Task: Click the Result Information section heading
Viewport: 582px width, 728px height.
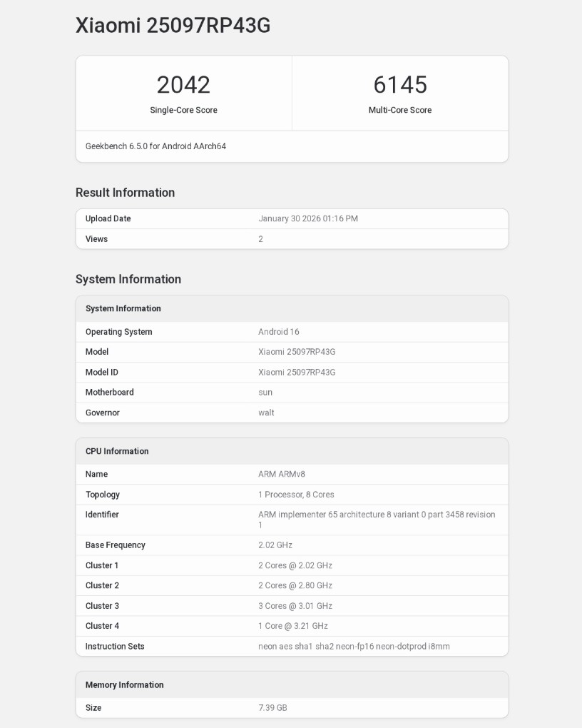Action: coord(126,193)
